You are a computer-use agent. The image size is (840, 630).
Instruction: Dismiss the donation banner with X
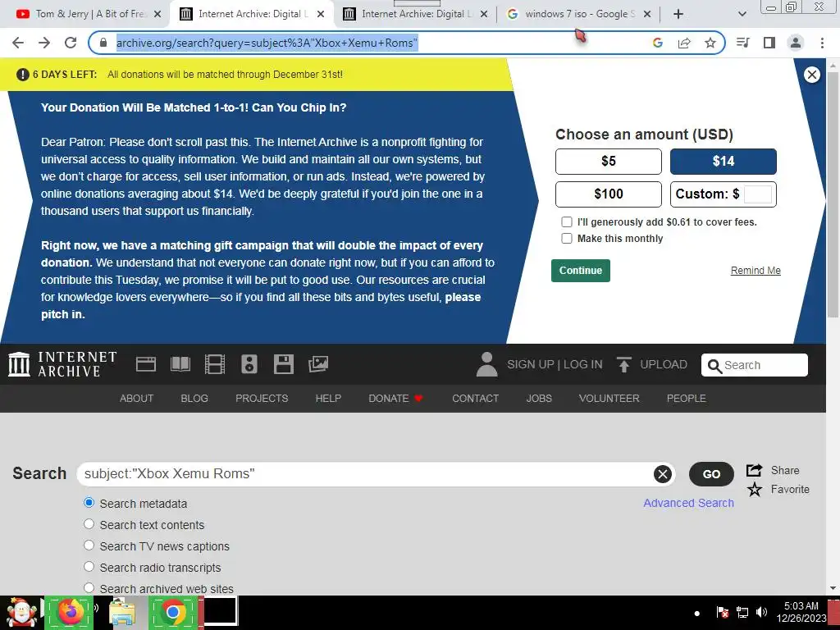pyautogui.click(x=811, y=75)
